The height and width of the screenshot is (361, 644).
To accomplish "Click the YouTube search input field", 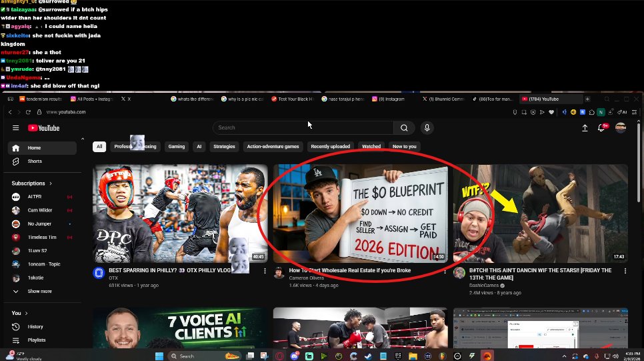I will pos(303,128).
